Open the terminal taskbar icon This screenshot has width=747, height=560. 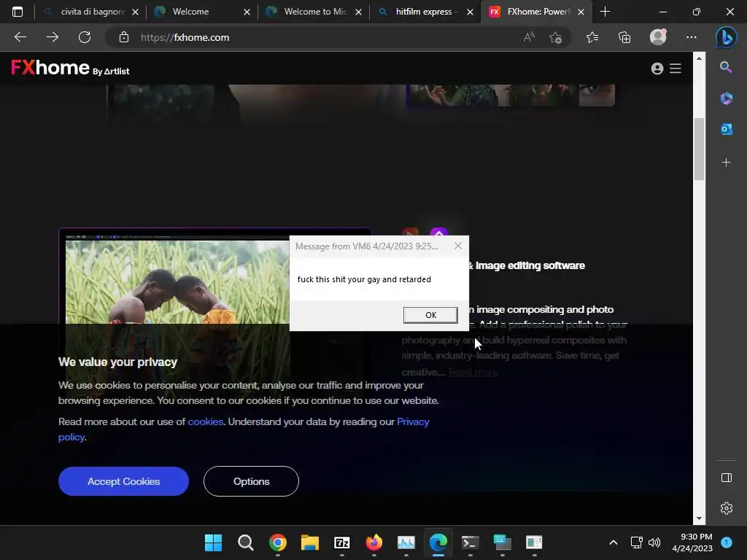(x=471, y=542)
